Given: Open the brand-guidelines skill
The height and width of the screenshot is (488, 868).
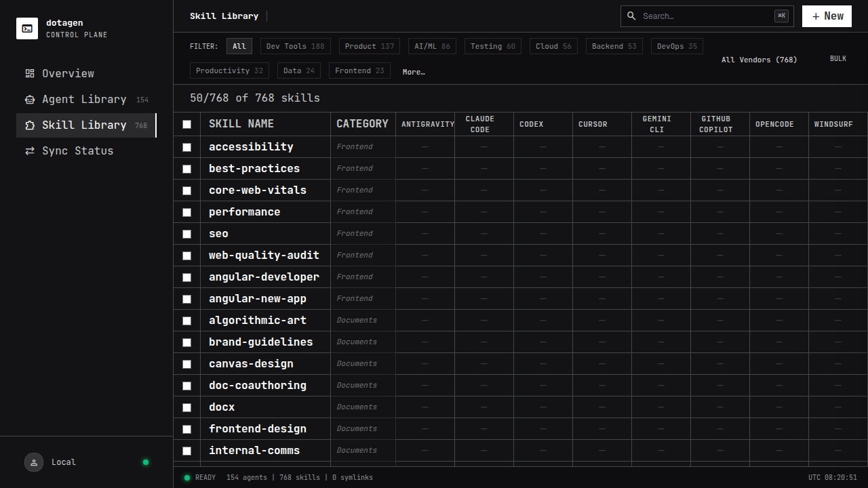Looking at the screenshot, I should pyautogui.click(x=261, y=342).
